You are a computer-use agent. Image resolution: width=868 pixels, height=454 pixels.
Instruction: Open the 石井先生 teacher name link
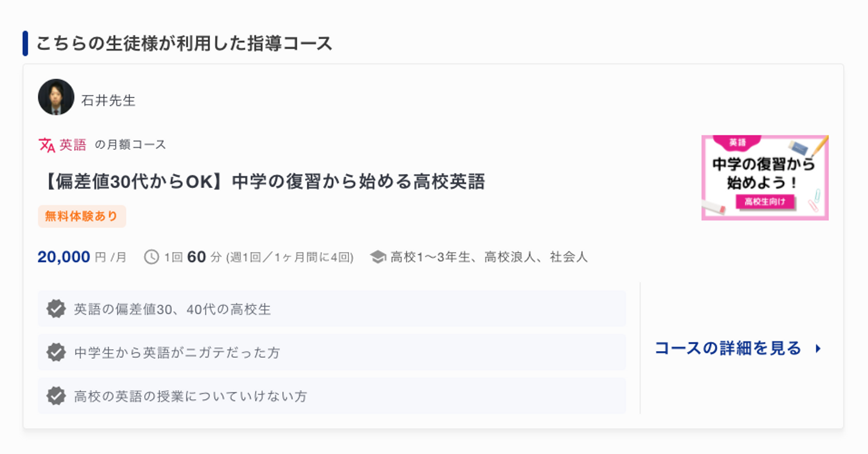click(108, 101)
